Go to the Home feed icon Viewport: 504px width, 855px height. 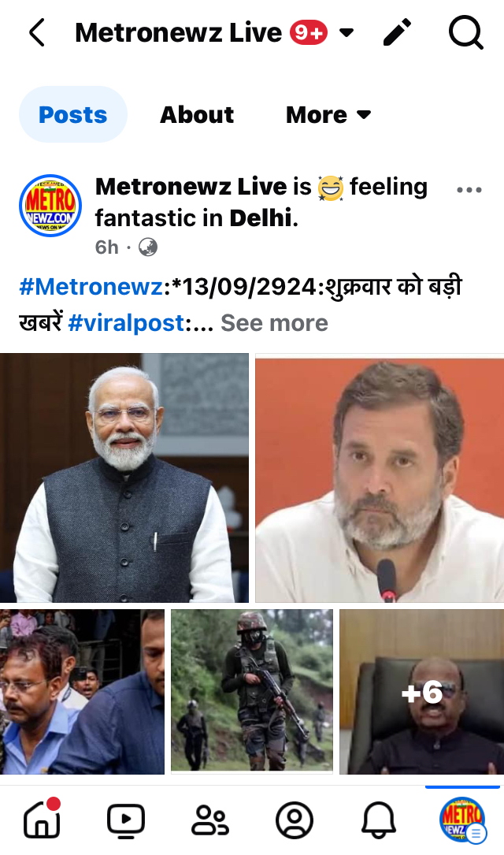pyautogui.click(x=42, y=819)
